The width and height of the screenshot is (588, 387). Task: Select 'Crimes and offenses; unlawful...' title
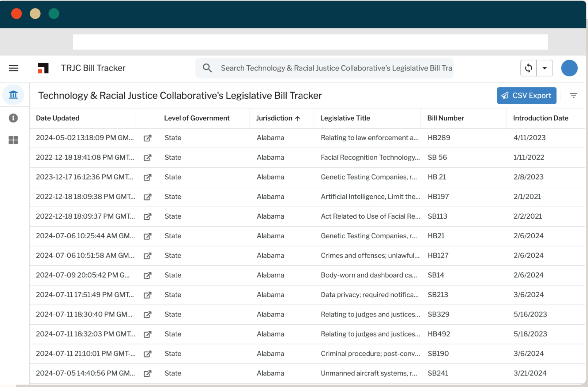[370, 255]
